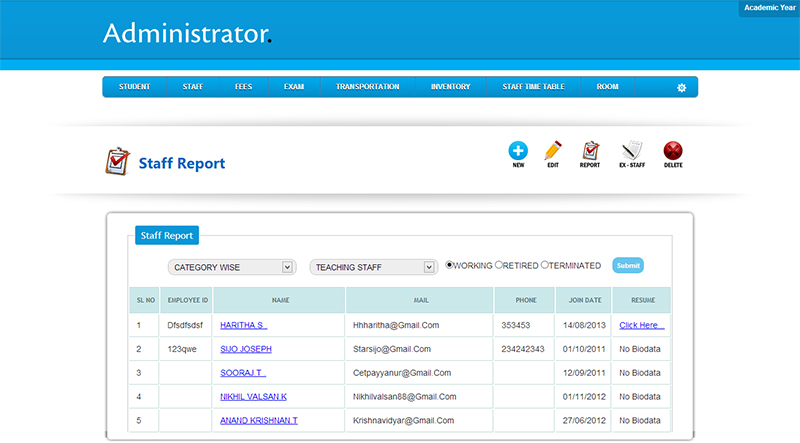Open the Report clipboard icon
This screenshot has width=800, height=443.
pyautogui.click(x=590, y=151)
